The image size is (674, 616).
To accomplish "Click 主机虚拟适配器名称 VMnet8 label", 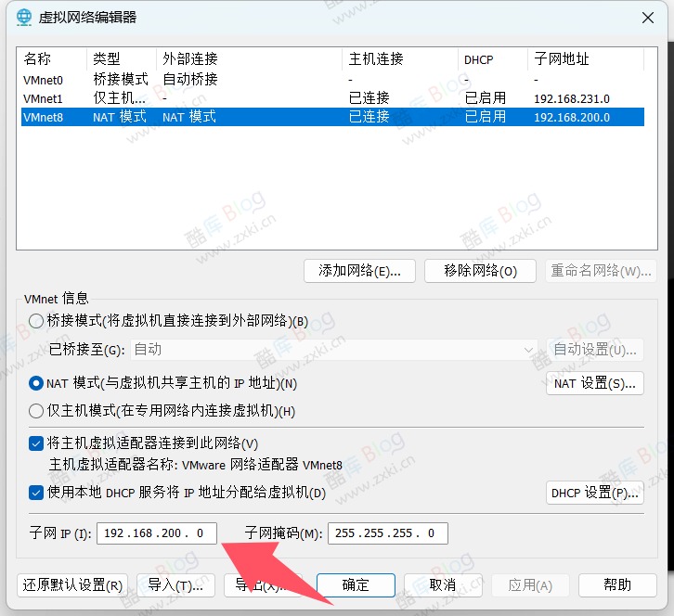I will coord(196,465).
